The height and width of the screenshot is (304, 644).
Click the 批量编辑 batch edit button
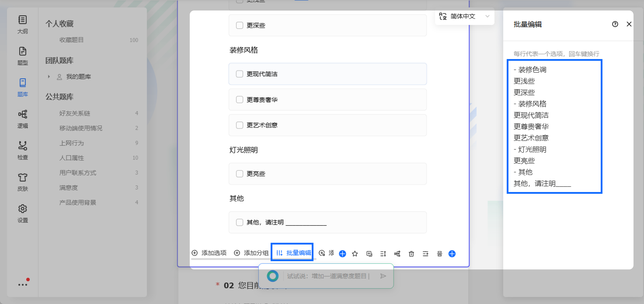pyautogui.click(x=294, y=253)
